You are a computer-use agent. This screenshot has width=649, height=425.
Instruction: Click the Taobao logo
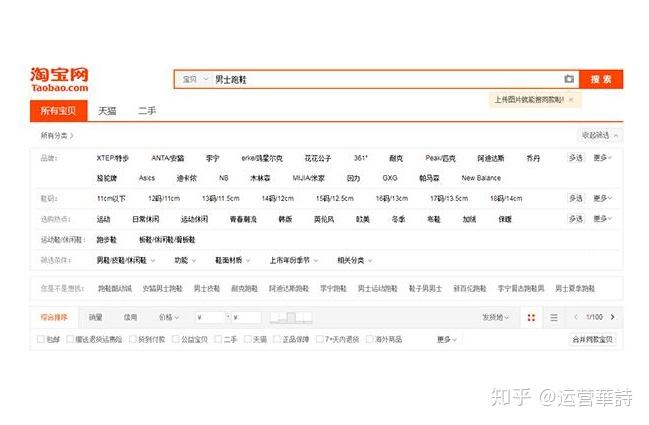(x=59, y=79)
